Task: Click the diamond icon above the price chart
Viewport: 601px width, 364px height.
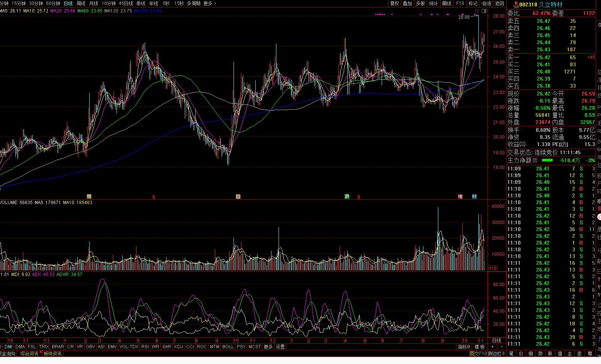Action: [x=477, y=11]
